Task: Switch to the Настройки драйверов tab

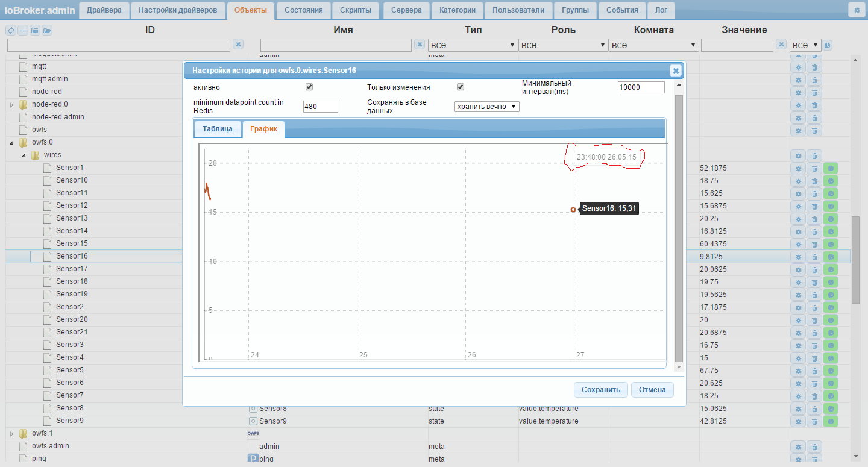Action: coord(178,10)
